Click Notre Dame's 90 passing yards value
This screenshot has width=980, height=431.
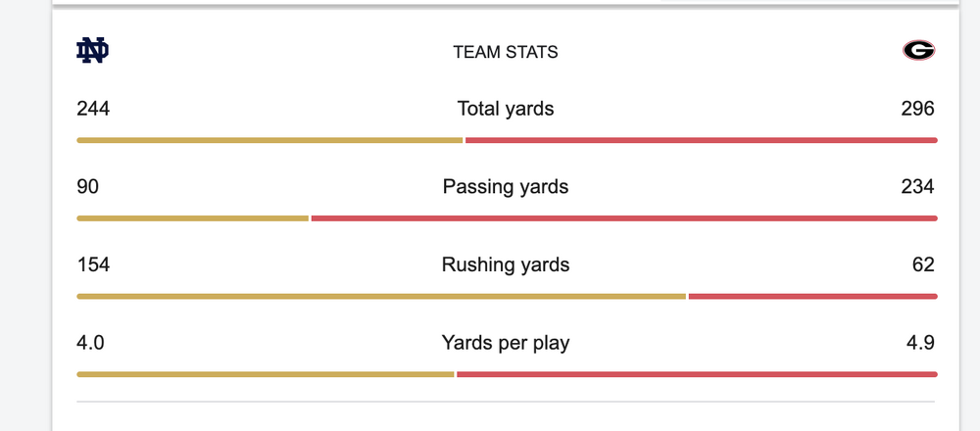(x=88, y=186)
